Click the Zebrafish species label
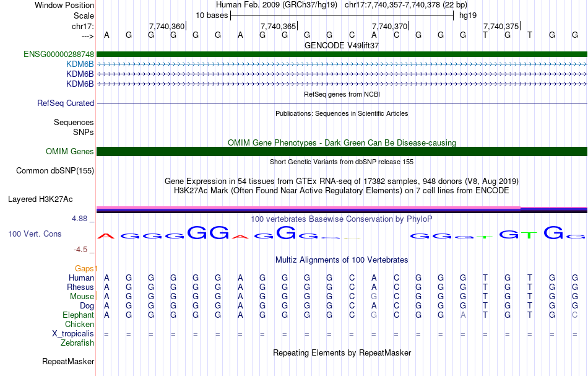The image size is (588, 376). tap(77, 343)
